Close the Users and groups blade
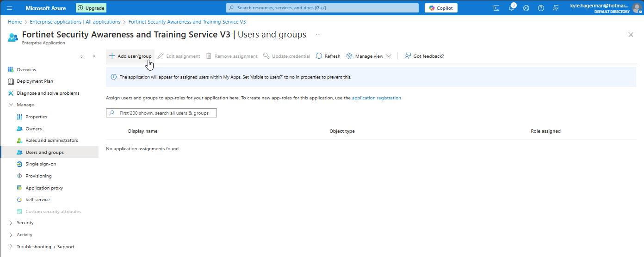This screenshot has width=644, height=257. point(631,35)
